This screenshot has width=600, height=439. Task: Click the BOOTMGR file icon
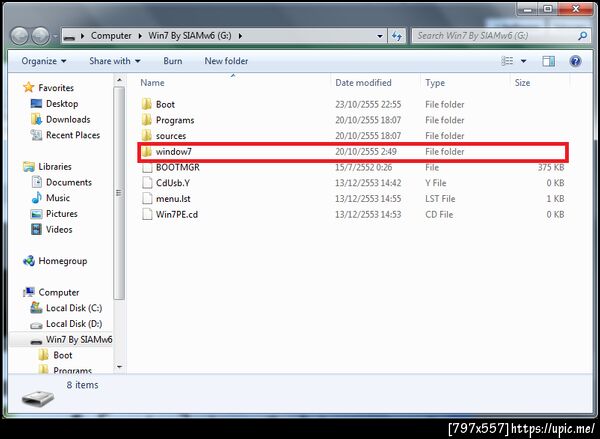(147, 167)
